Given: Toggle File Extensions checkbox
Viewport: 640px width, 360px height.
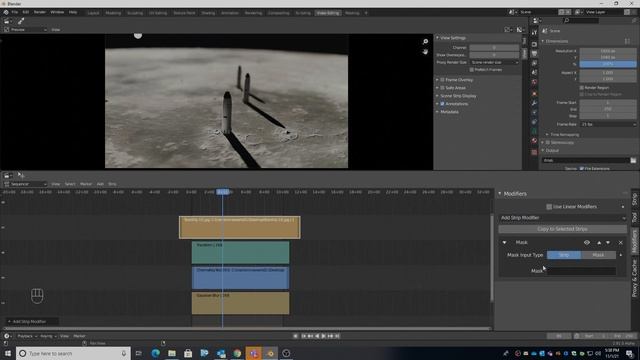Looking at the screenshot, I should pos(582,169).
